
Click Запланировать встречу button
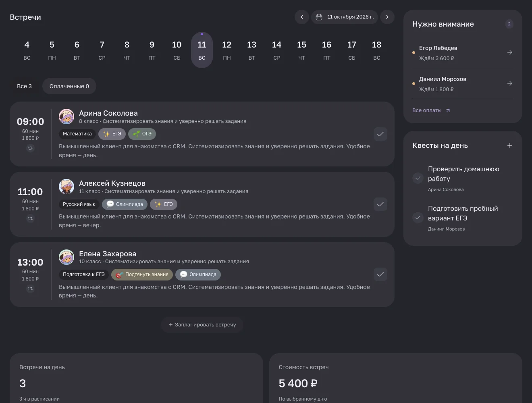point(202,324)
